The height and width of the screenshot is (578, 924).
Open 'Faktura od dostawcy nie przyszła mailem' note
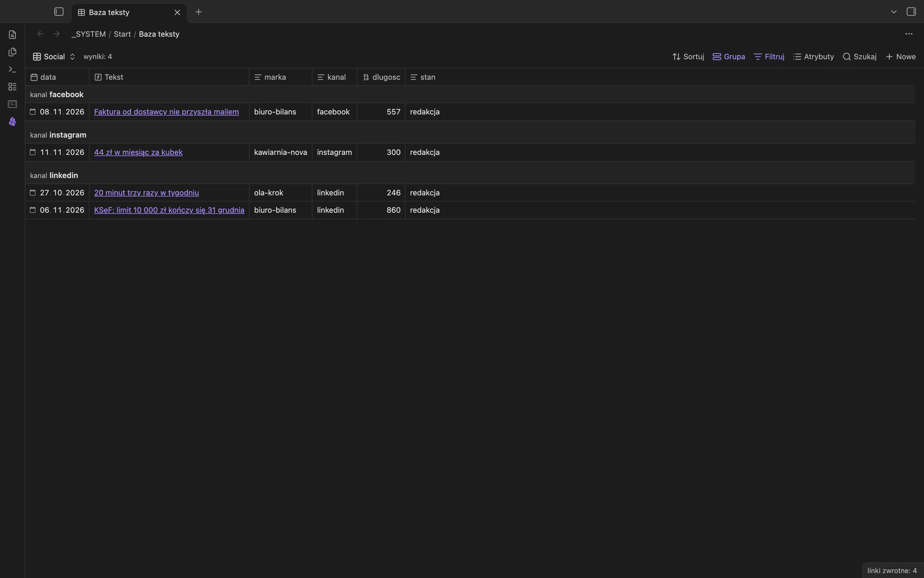[x=166, y=112]
